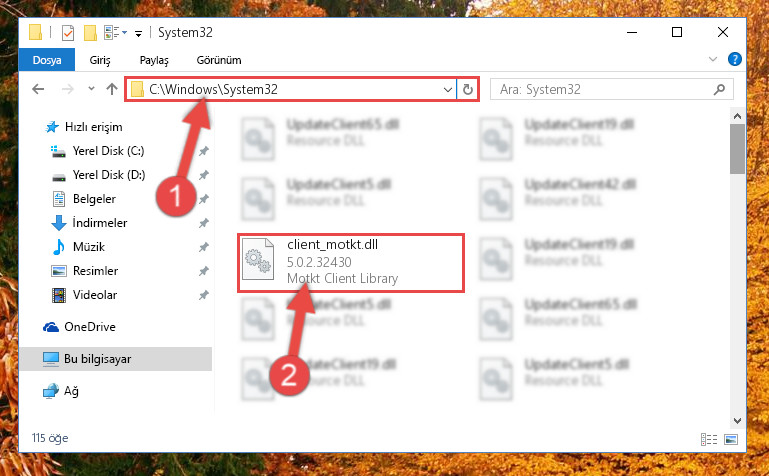
Task: Open recent locations dropdown arrow
Action: 91,89
